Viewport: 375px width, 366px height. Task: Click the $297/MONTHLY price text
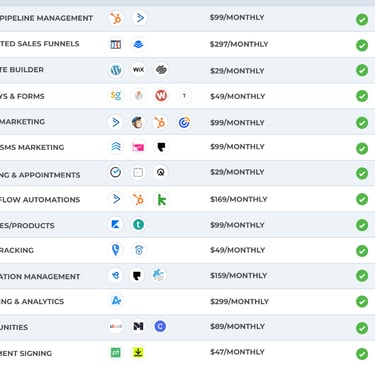239,44
